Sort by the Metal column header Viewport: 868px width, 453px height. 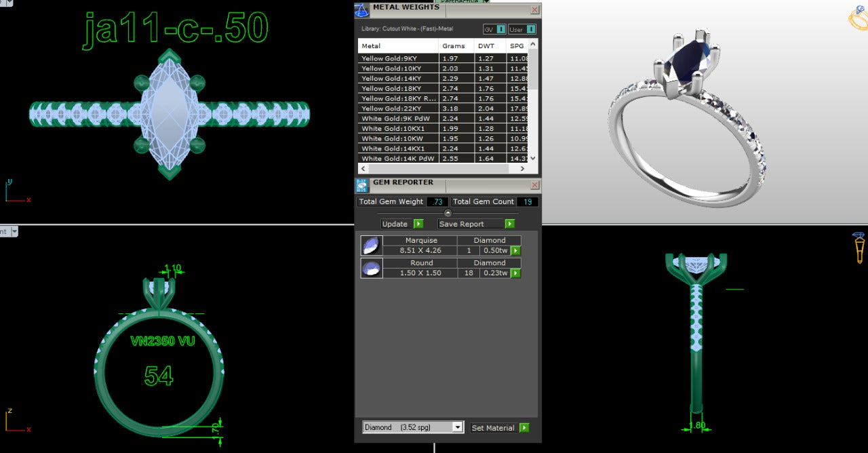(x=398, y=46)
